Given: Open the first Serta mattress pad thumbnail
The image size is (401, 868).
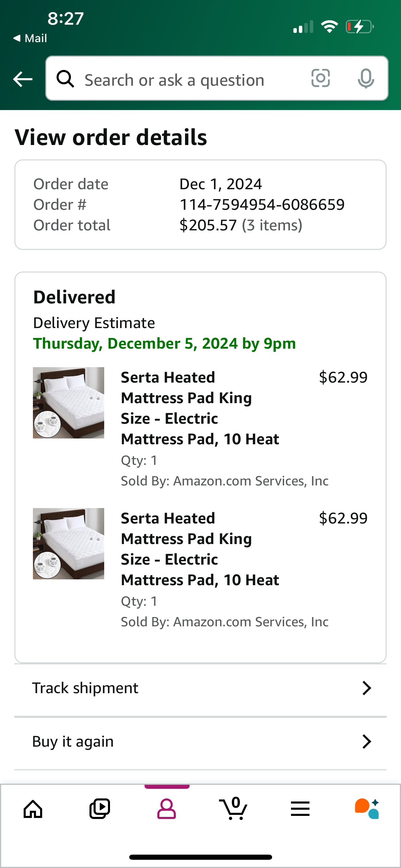Looking at the screenshot, I should pyautogui.click(x=69, y=403).
